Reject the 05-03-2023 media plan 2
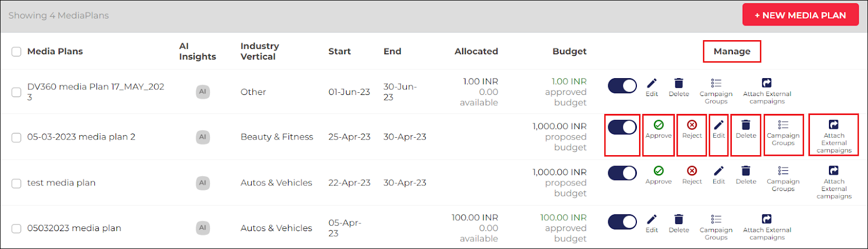Screen dimensions: 868x249 point(692,130)
